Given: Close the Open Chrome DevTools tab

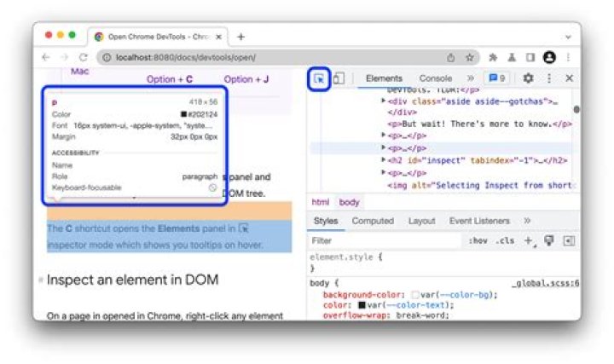Looking at the screenshot, I should coord(219,37).
